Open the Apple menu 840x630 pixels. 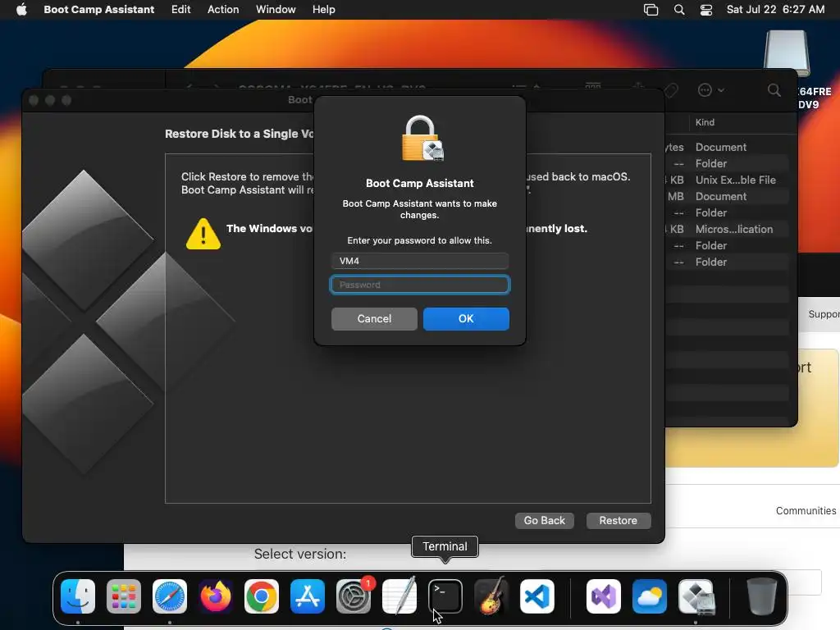click(x=21, y=9)
